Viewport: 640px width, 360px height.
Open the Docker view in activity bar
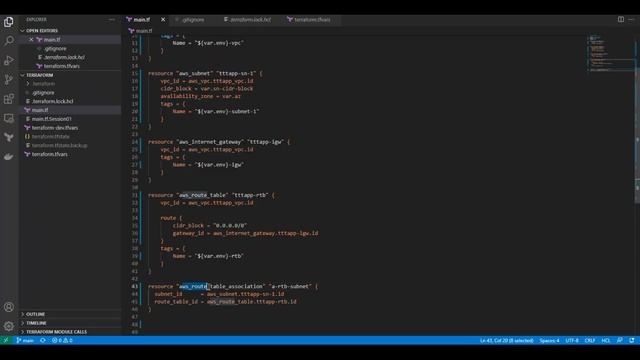9,157
